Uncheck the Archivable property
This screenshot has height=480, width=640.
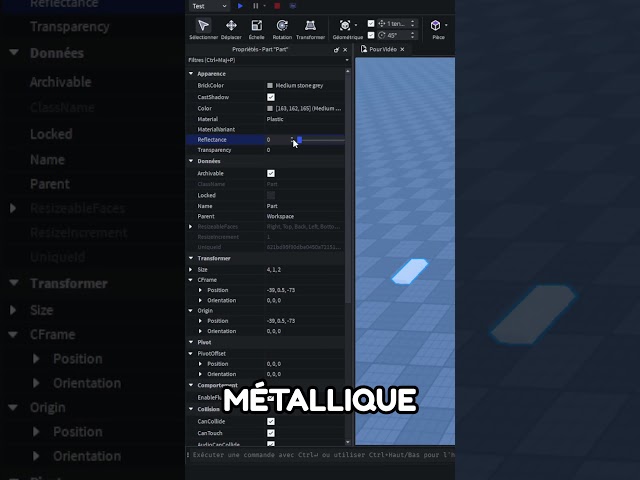[x=271, y=173]
